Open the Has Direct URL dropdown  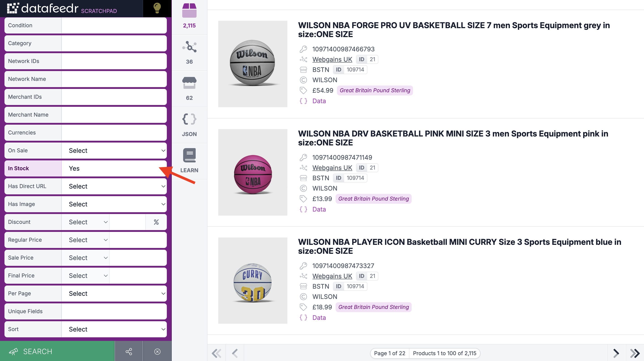114,186
